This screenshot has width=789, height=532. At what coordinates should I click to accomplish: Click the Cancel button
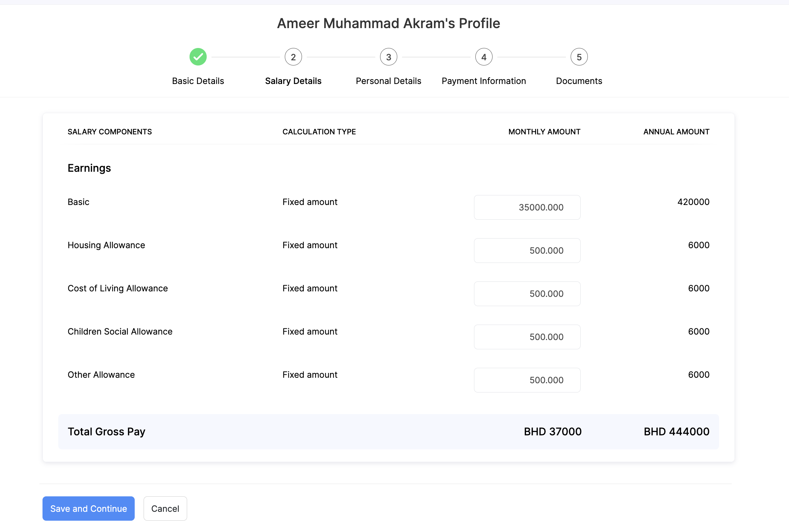pyautogui.click(x=165, y=509)
